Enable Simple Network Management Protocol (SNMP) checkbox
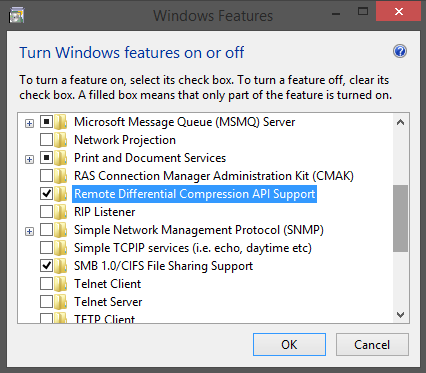The width and height of the screenshot is (426, 373). pyautogui.click(x=46, y=230)
